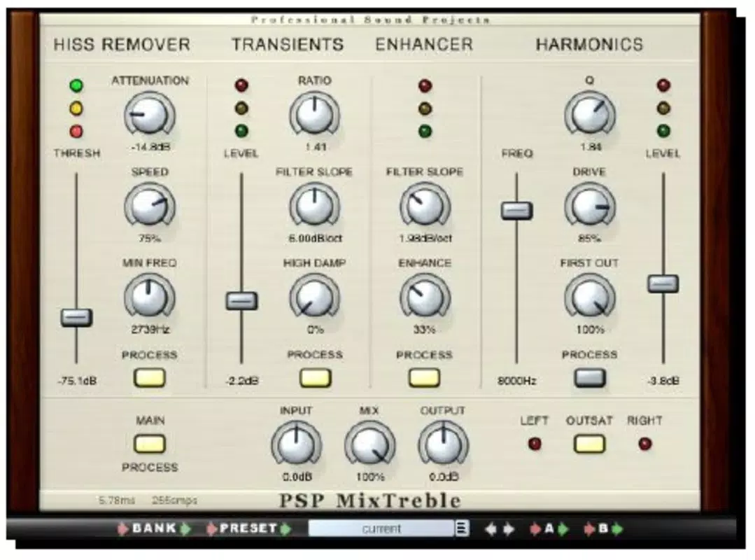755x560 pixels.
Task: Open the preset list menu icon
Action: tap(462, 528)
